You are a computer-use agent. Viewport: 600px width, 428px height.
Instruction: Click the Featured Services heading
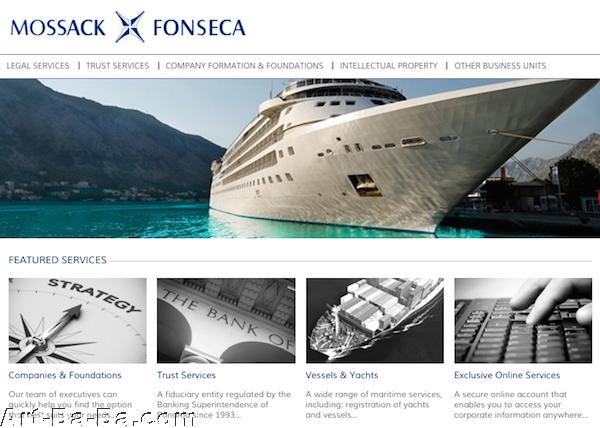[x=57, y=260]
